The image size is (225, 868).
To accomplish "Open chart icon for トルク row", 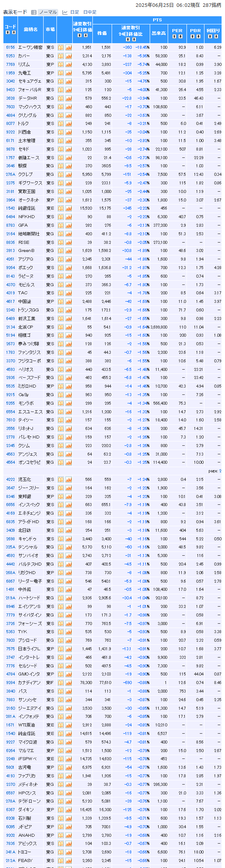I will (68, 124).
